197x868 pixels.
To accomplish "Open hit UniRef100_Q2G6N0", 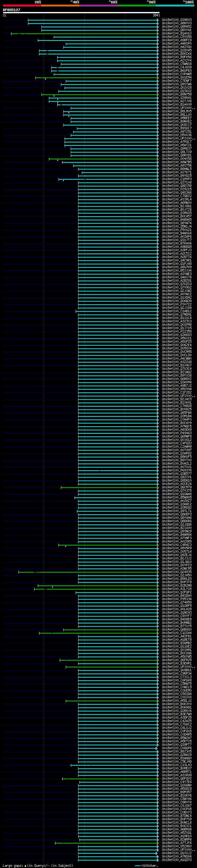I will click(176, 785).
